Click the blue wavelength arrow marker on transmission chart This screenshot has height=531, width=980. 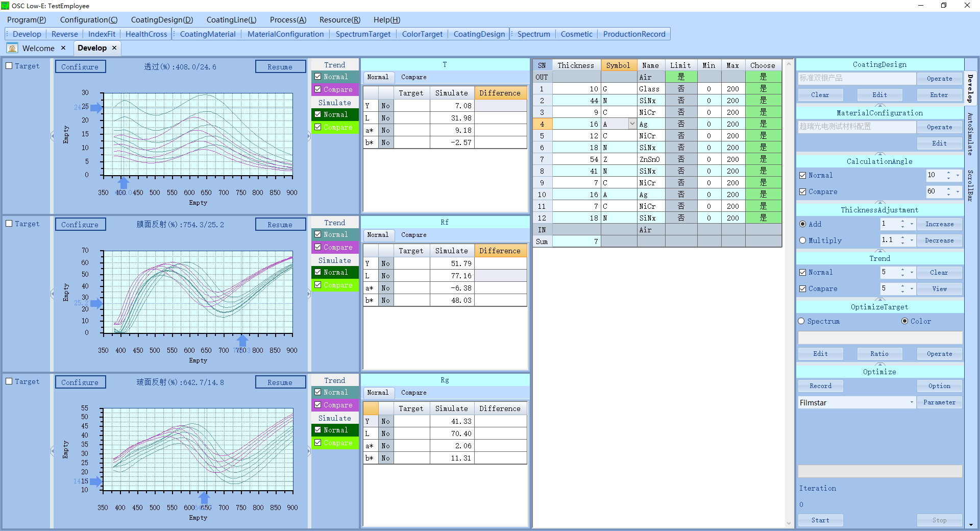(x=124, y=183)
